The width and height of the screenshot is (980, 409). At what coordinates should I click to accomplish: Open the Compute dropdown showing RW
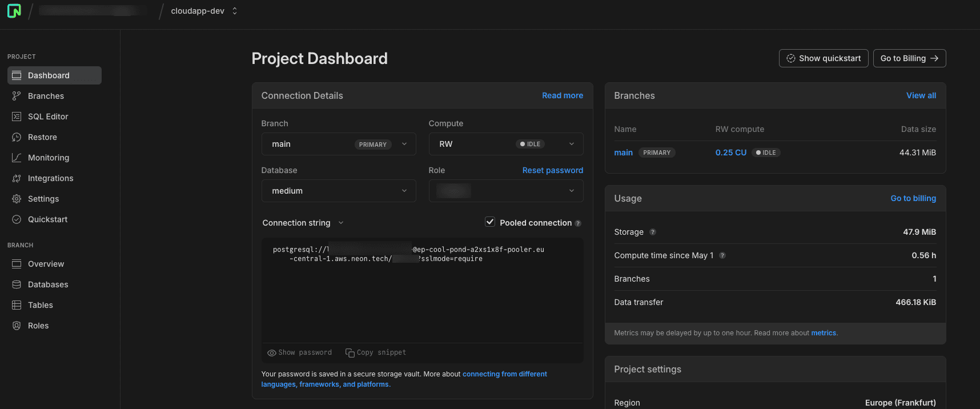[505, 144]
